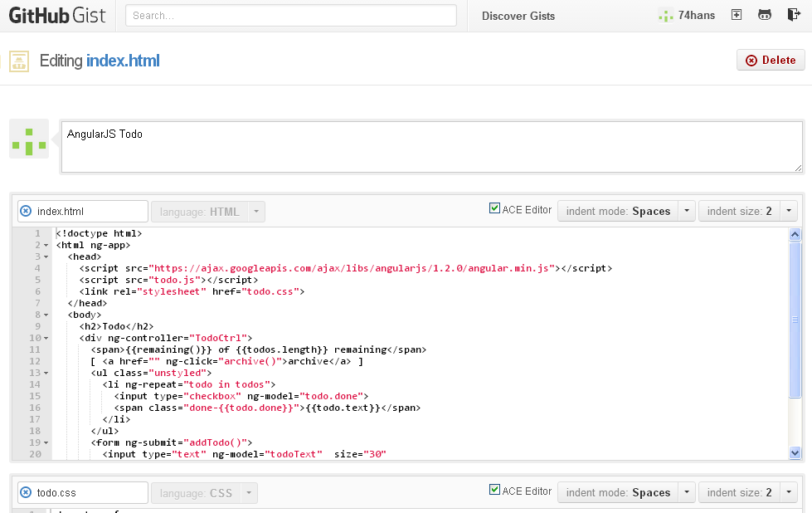Focus the gist Search box
This screenshot has width=812, height=513.
(x=291, y=16)
